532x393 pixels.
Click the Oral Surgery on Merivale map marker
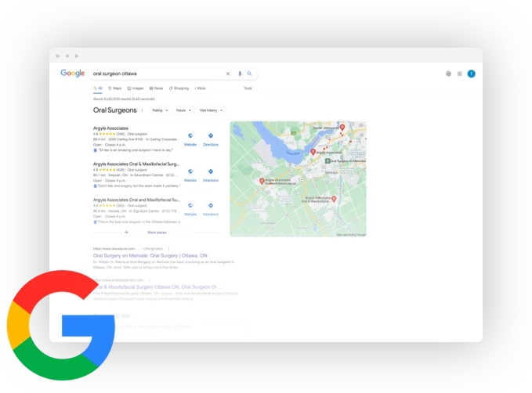pos(328,161)
